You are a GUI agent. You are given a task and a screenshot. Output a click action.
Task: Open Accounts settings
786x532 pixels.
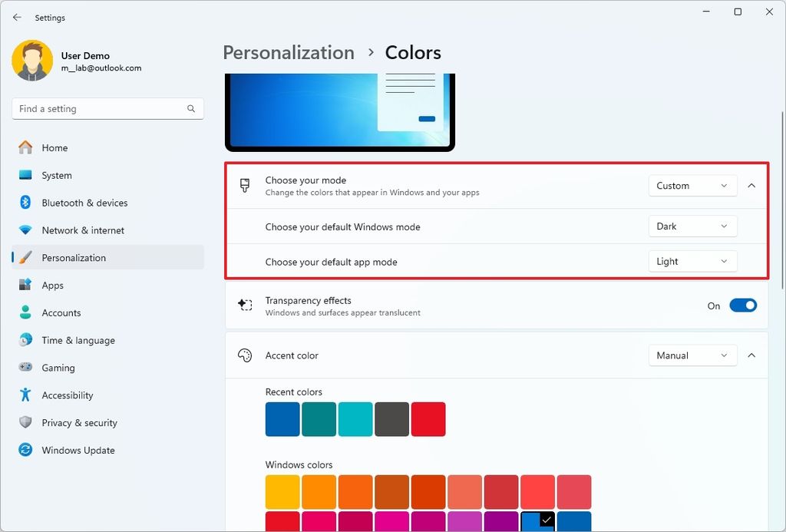61,312
